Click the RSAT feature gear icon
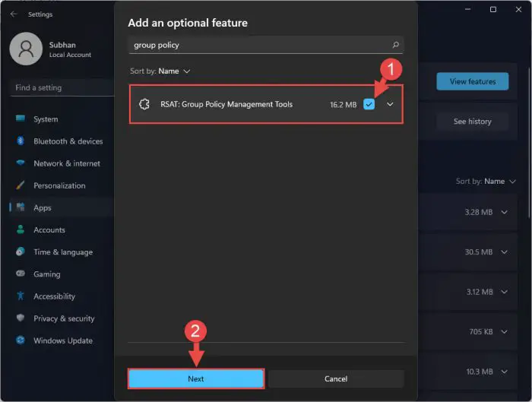Image resolution: width=532 pixels, height=402 pixels. [x=144, y=104]
